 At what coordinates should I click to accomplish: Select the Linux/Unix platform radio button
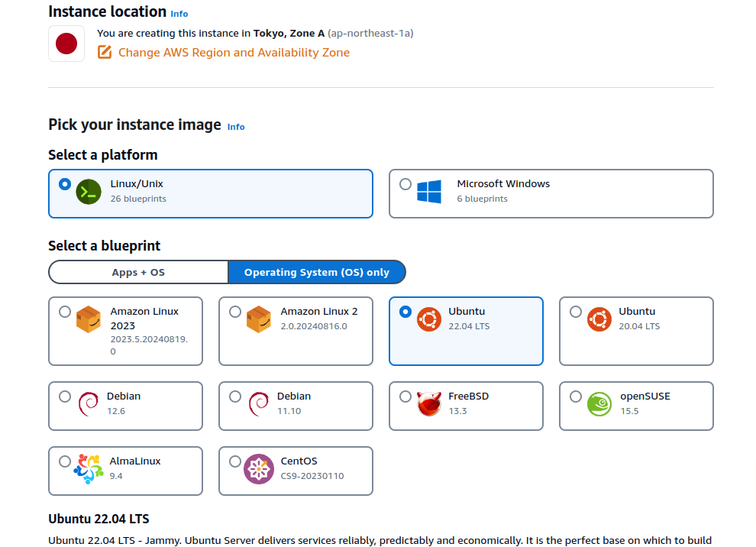tap(65, 184)
